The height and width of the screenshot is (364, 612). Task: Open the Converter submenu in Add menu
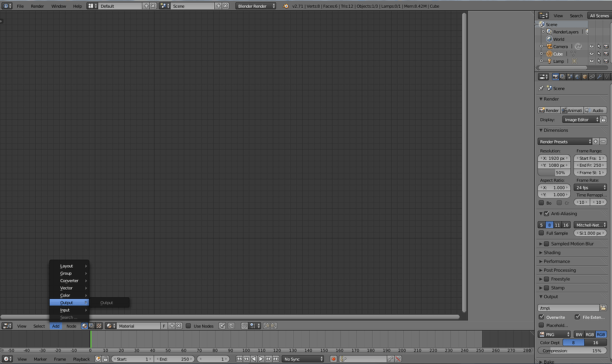69,280
